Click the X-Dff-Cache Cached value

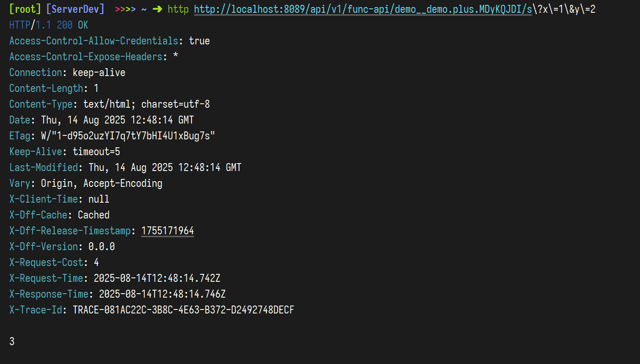tap(94, 215)
